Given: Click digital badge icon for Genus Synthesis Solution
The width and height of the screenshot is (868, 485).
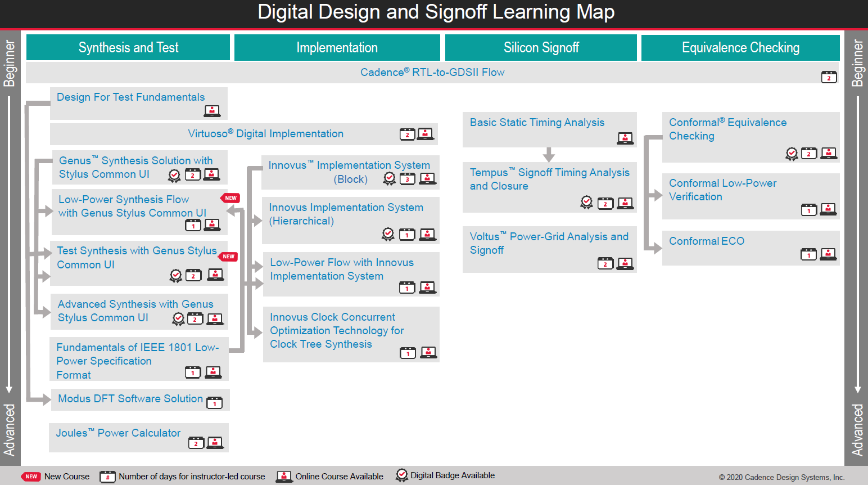Looking at the screenshot, I should tap(174, 176).
